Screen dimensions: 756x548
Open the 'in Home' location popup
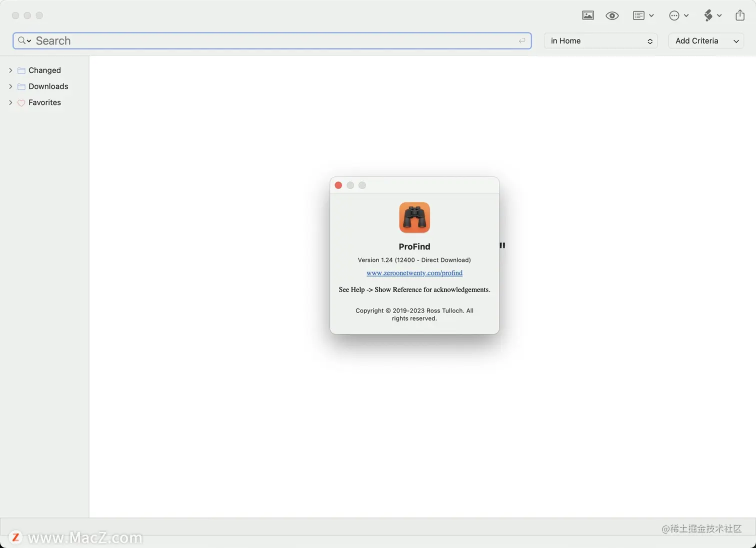[600, 41]
